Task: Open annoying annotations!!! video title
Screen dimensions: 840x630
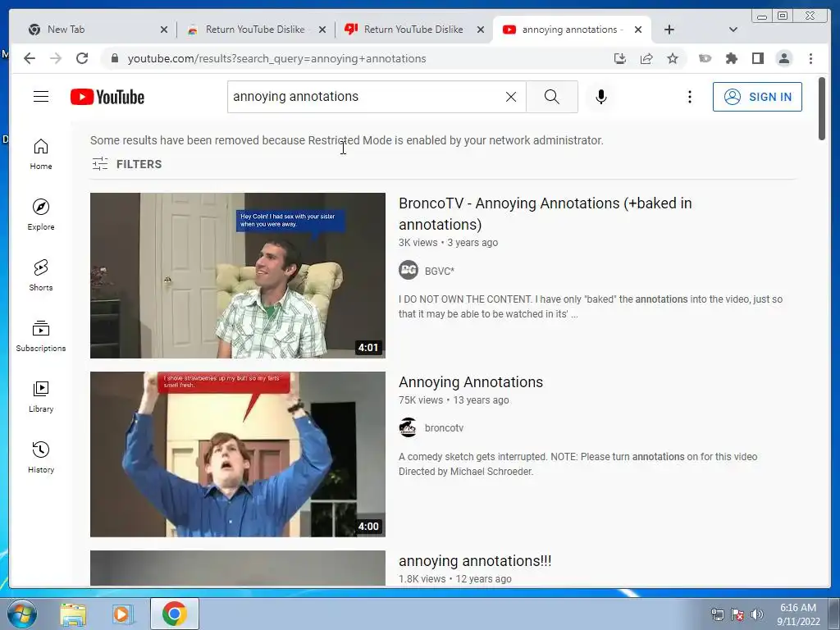Action: click(x=475, y=561)
